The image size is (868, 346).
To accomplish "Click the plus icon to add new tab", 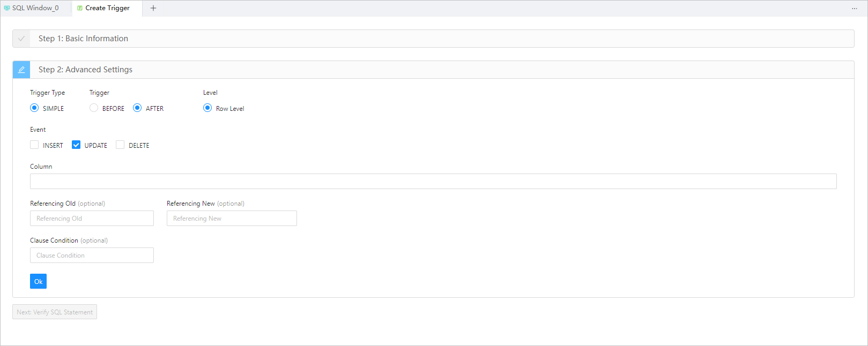I will [153, 8].
